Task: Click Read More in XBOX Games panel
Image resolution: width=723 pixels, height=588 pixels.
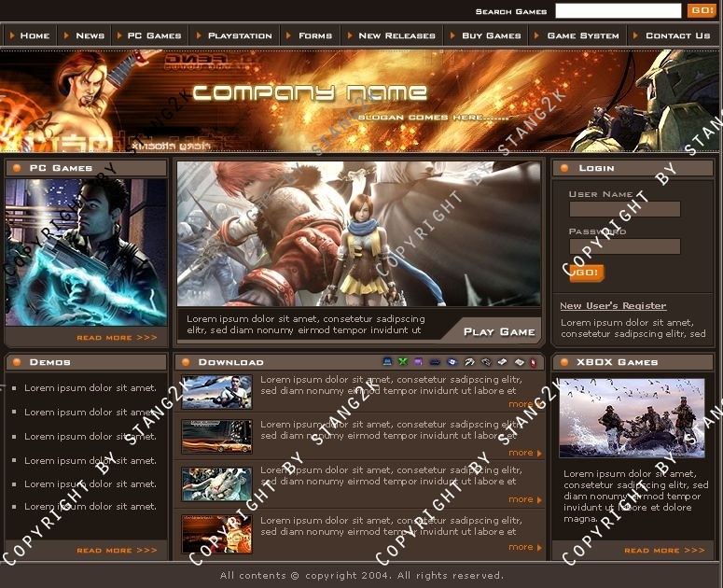Action: pos(664,550)
